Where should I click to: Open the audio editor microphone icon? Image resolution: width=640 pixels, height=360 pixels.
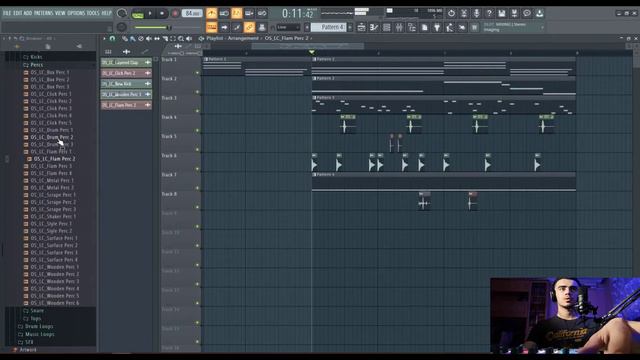point(476,13)
